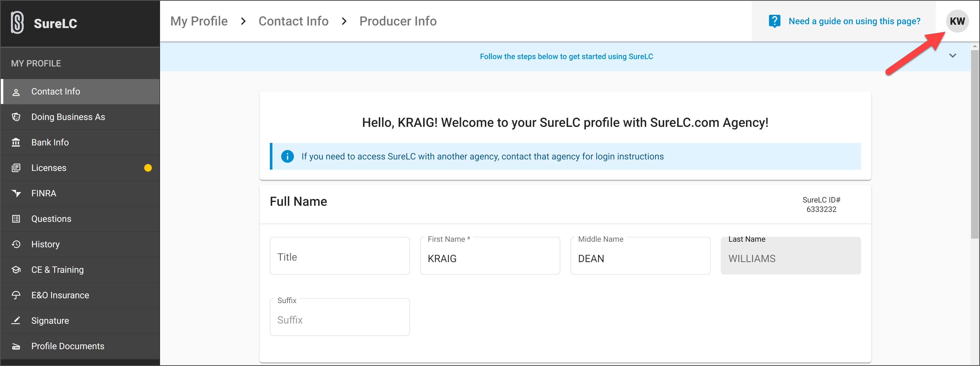This screenshot has width=980, height=366.
Task: Click the History clock icon
Action: [16, 244]
